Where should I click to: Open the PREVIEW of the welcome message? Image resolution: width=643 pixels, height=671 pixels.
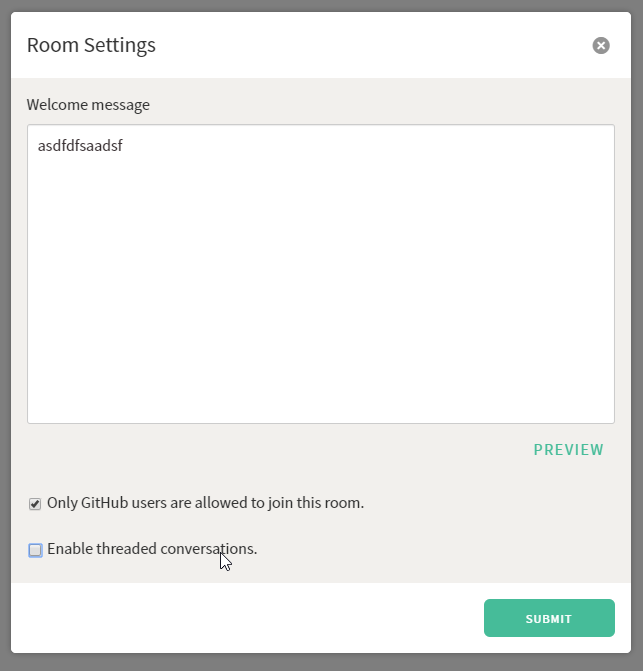568,450
